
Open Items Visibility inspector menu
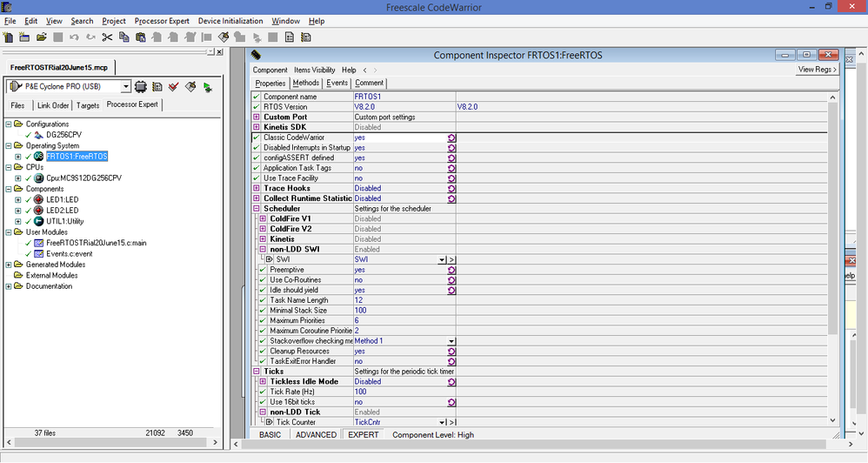pyautogui.click(x=315, y=70)
